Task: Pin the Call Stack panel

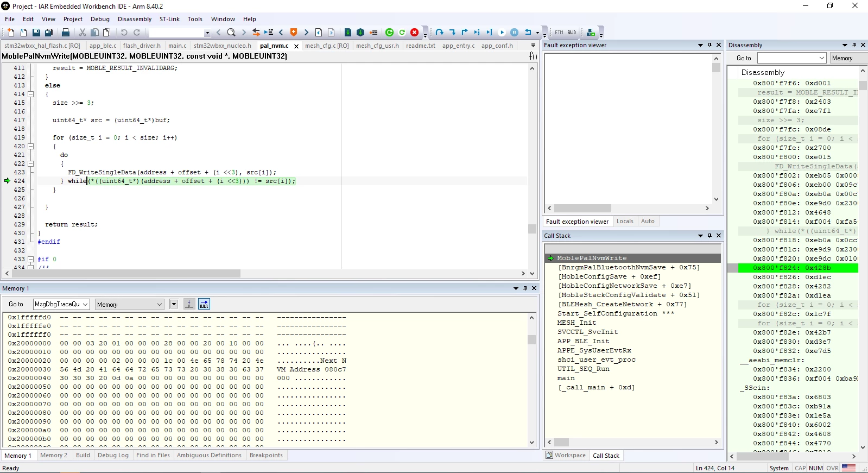Action: point(709,236)
